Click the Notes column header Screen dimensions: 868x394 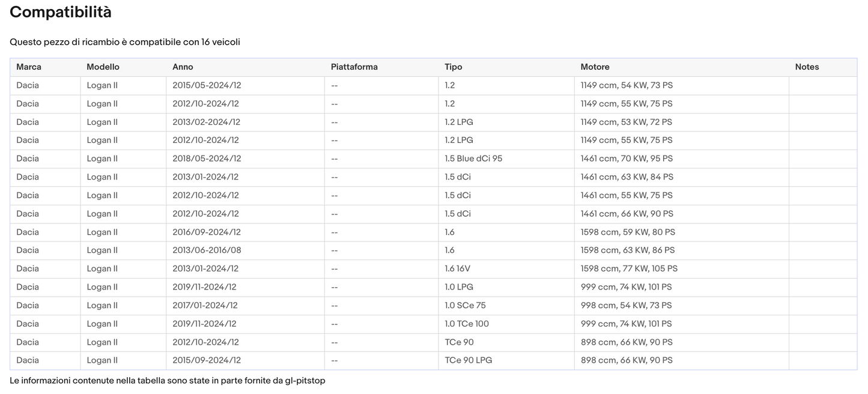tap(807, 67)
